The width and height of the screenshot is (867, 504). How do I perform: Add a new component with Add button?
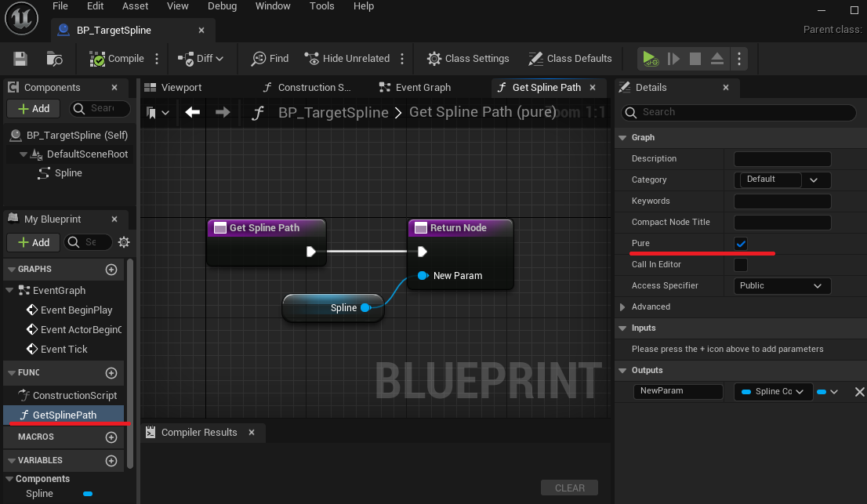(34, 109)
